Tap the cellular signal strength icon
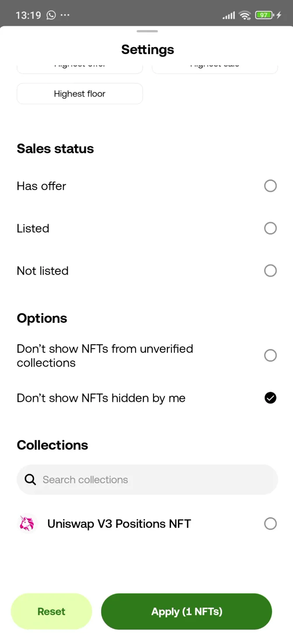 [x=228, y=16]
